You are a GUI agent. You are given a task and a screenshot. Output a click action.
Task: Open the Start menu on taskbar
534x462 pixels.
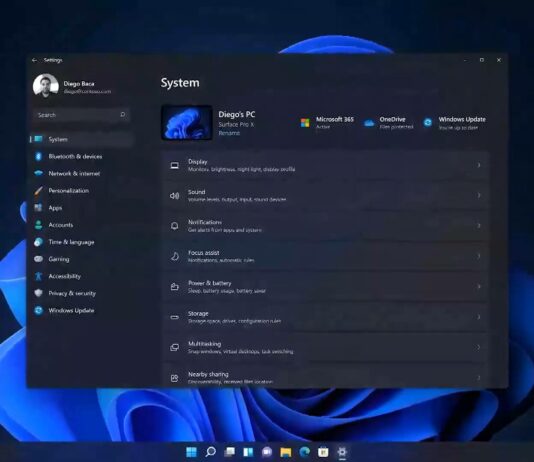point(191,452)
